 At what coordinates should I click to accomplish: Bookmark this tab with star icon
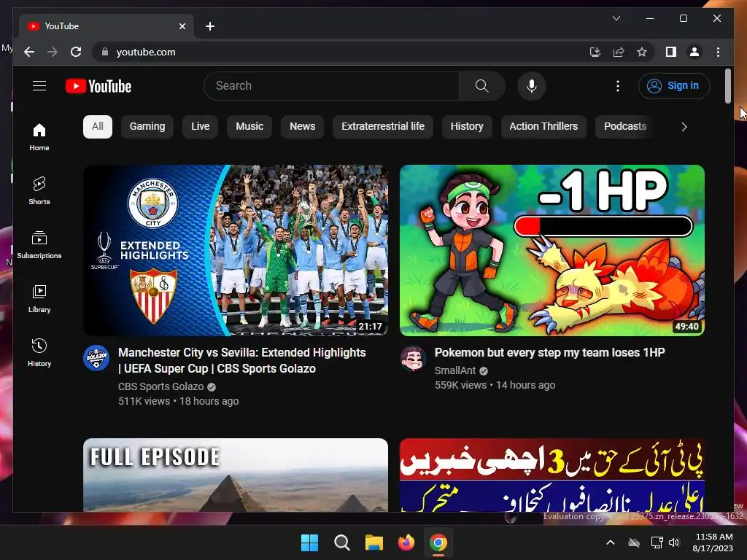642,52
